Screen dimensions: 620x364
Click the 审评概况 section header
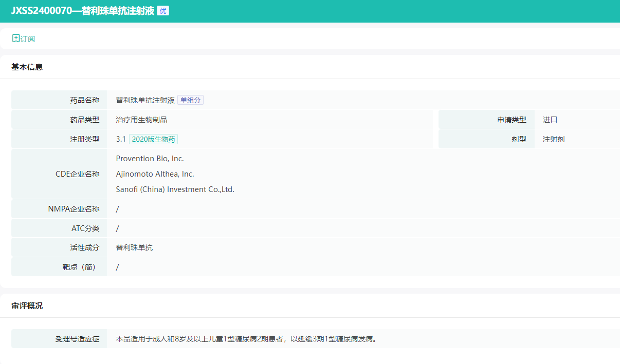click(x=27, y=305)
